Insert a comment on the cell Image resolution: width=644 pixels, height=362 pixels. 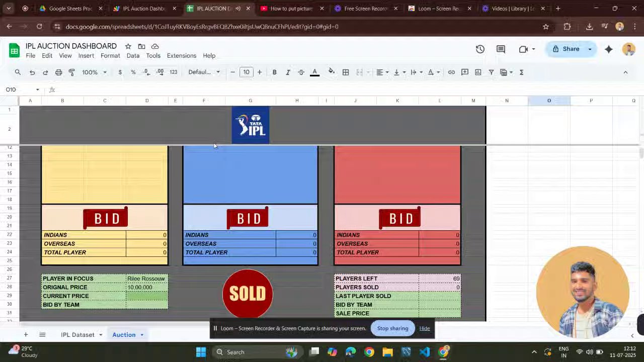465,72
